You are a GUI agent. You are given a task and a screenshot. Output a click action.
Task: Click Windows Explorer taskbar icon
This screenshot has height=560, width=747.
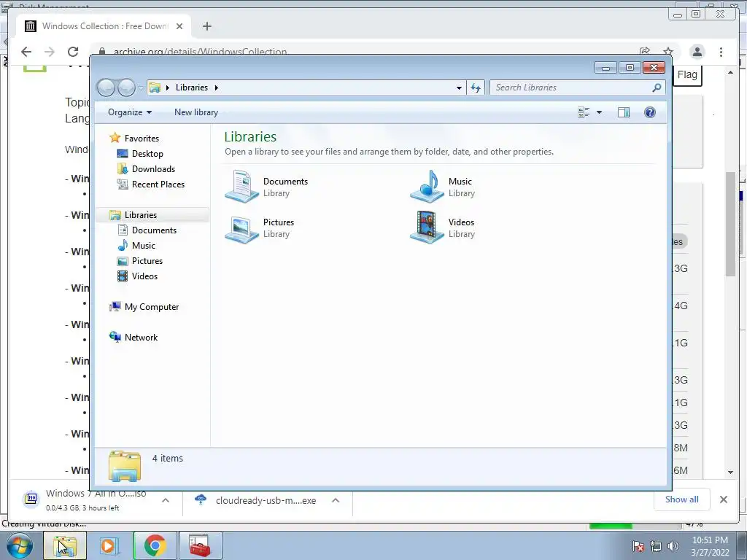[65, 545]
